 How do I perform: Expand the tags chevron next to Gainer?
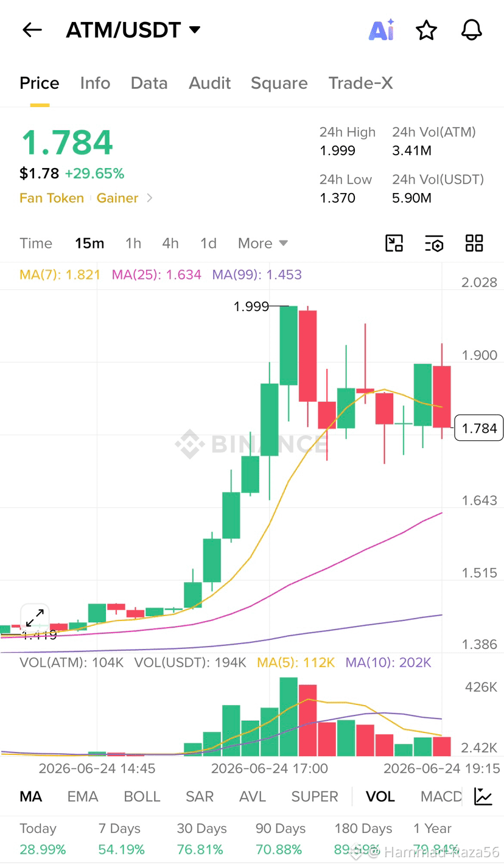click(150, 198)
